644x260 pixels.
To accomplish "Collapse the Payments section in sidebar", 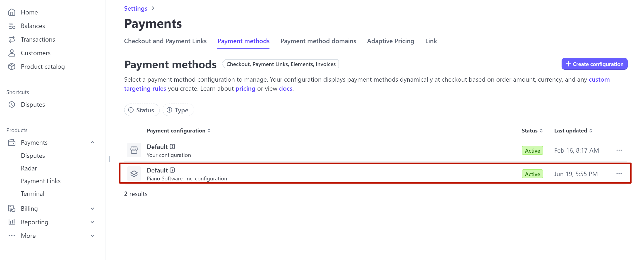I will (92, 142).
